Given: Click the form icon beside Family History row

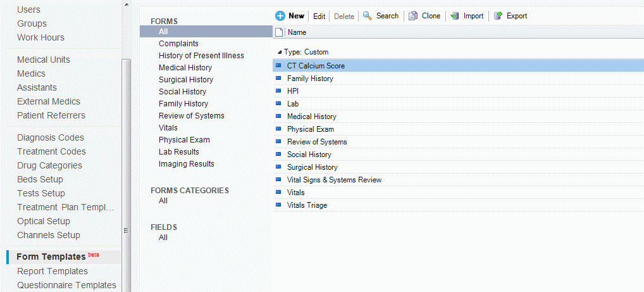Looking at the screenshot, I should pyautogui.click(x=278, y=79).
